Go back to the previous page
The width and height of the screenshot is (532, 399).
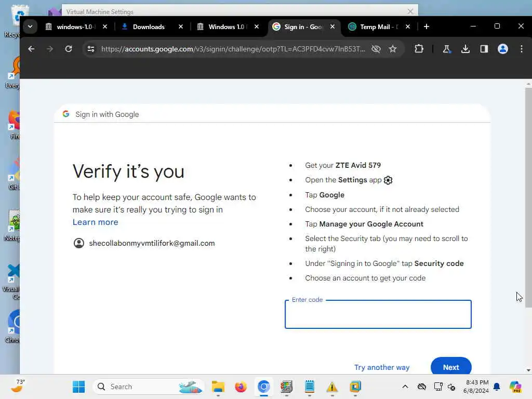click(31, 49)
